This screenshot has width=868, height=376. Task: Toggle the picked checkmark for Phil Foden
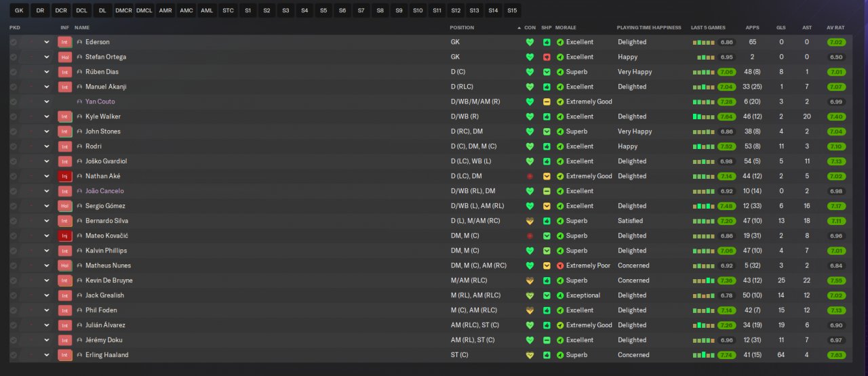(14, 310)
